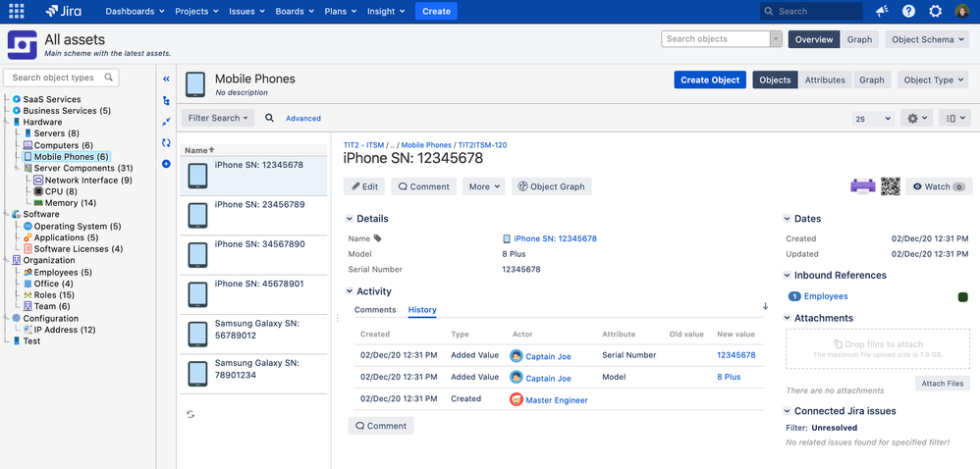Switch to the History tab
This screenshot has height=469, width=980.
[422, 310]
